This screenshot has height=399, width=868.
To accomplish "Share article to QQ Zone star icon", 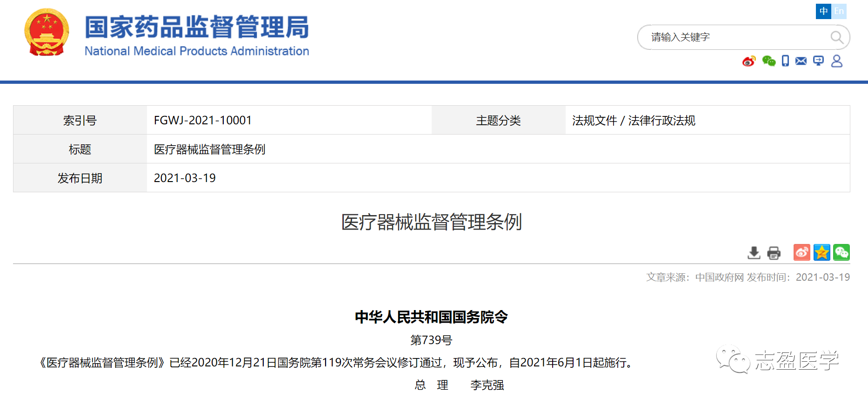I will (821, 252).
